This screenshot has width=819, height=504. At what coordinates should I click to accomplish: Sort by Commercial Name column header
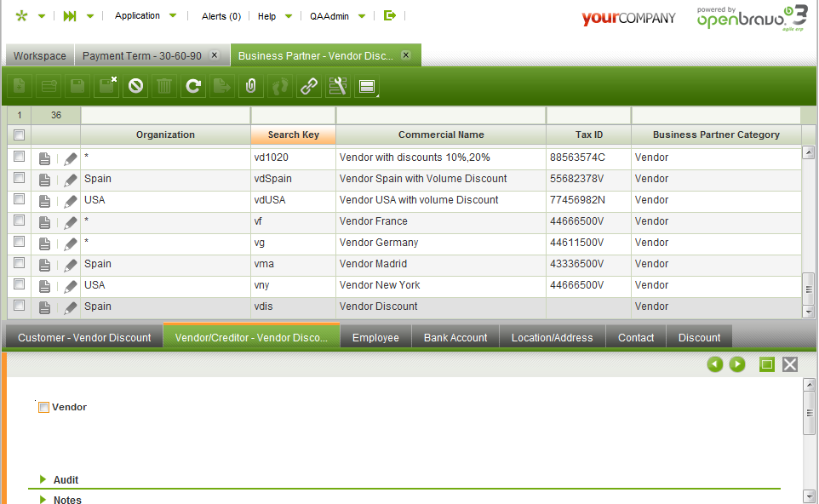pos(441,135)
